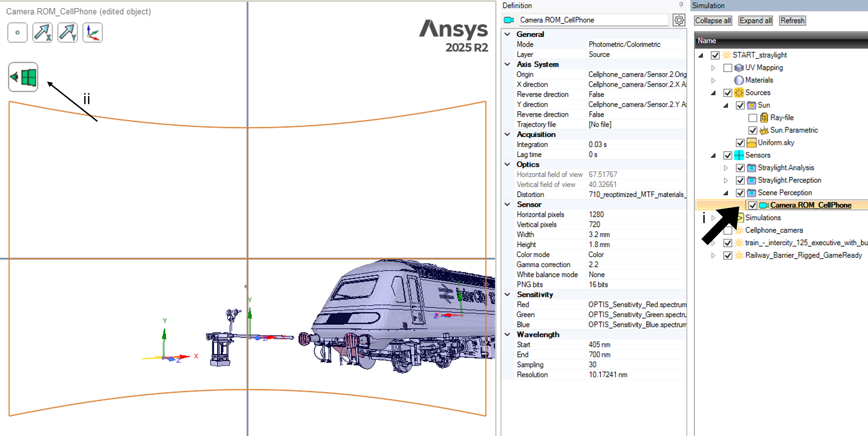This screenshot has height=436, width=868.
Task: Enable the Ray-file checkbox
Action: (x=752, y=118)
